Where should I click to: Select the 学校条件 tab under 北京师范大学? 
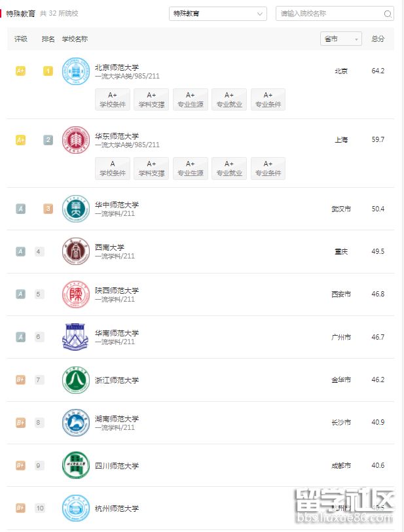[x=113, y=99]
